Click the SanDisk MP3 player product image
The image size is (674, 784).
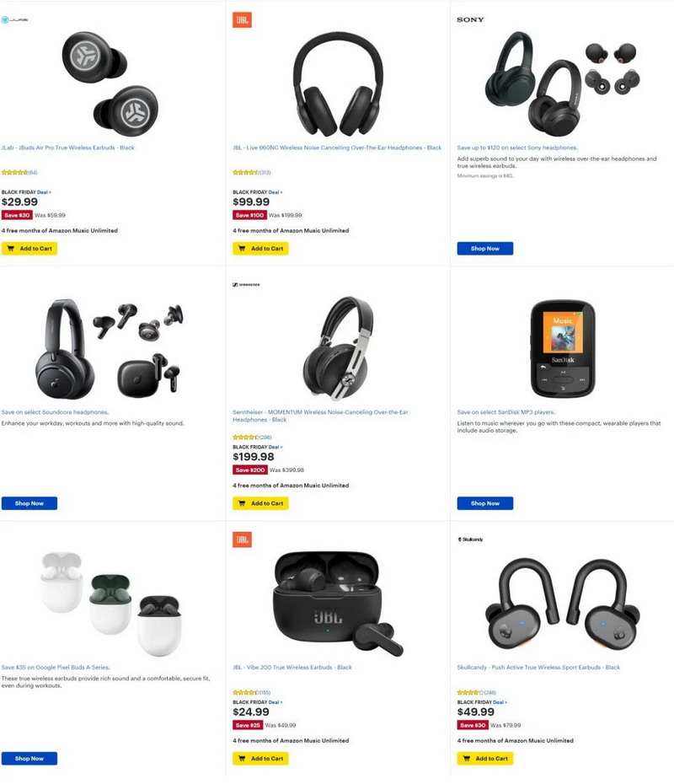tap(563, 348)
